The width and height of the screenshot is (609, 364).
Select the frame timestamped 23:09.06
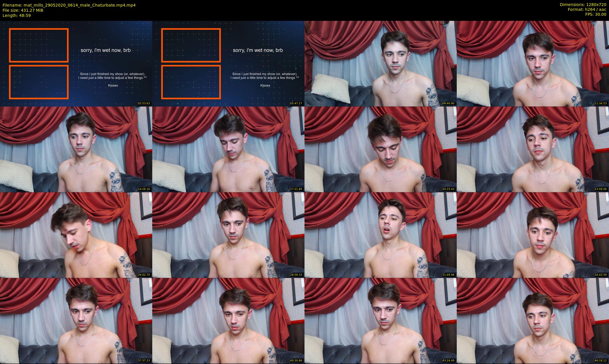coord(533,149)
